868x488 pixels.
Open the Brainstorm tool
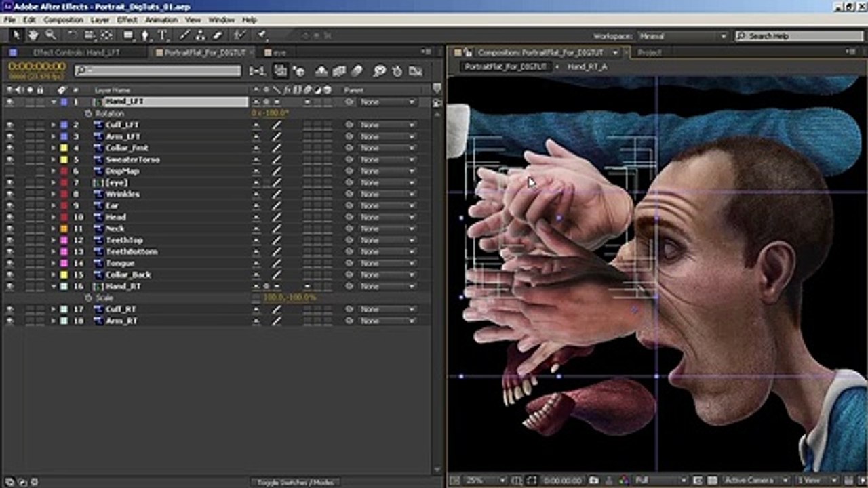(379, 70)
